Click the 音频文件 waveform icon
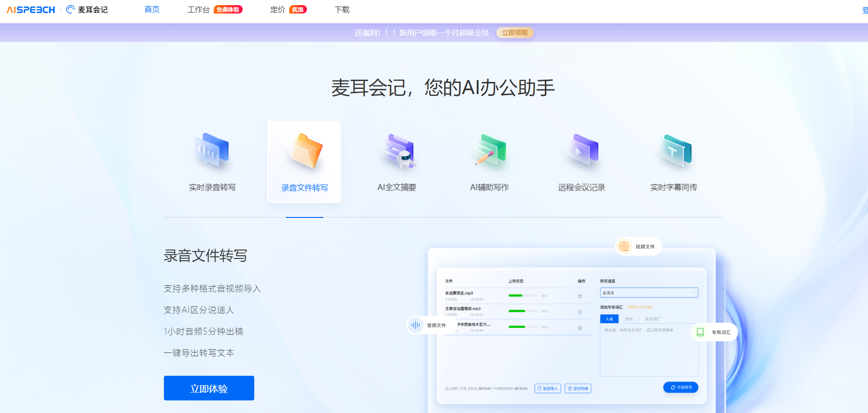The image size is (868, 413). (415, 325)
